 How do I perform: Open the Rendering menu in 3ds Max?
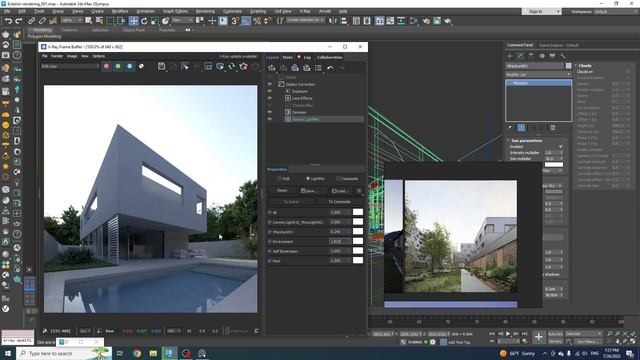(205, 11)
